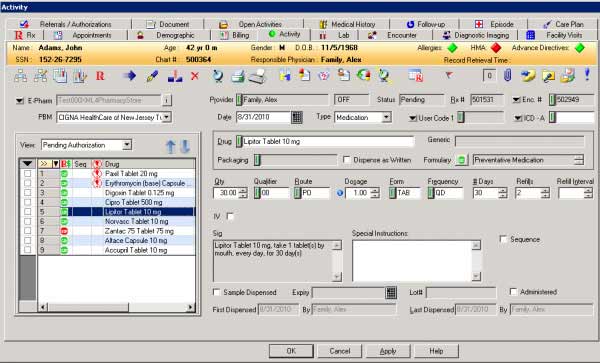Screen dimensions: 600x363
Task: Enable the Sequence checkbox
Action: (504, 239)
